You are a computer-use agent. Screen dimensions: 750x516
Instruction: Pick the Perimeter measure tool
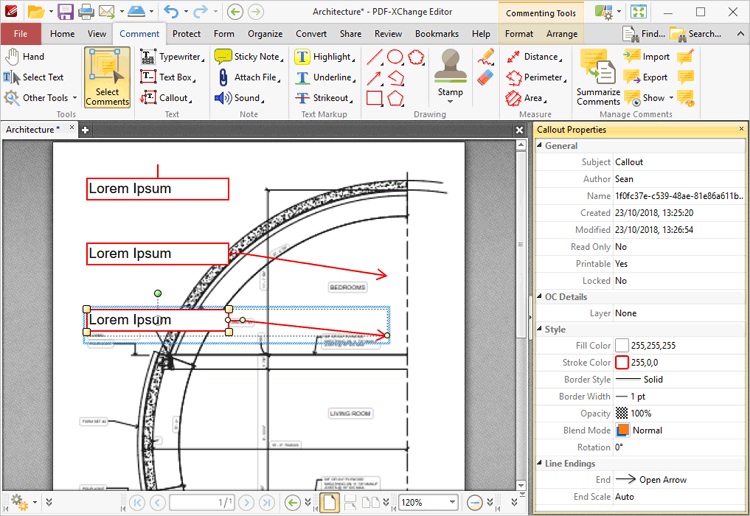536,77
